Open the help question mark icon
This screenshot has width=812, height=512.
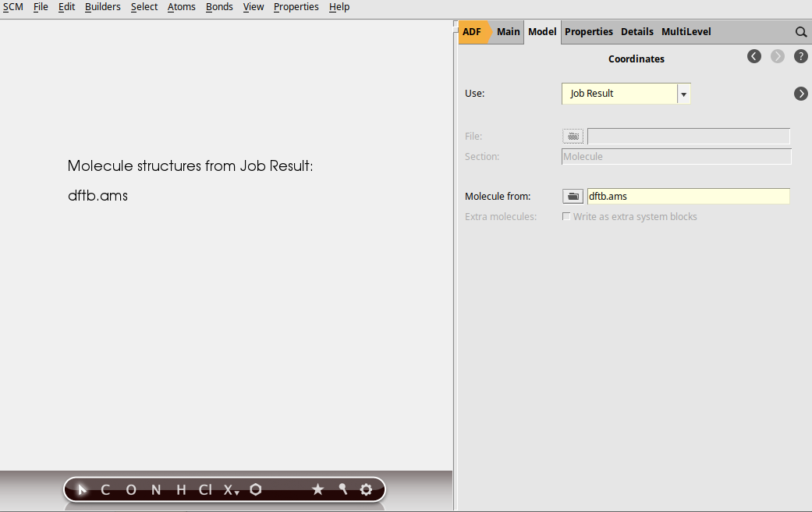[800, 56]
